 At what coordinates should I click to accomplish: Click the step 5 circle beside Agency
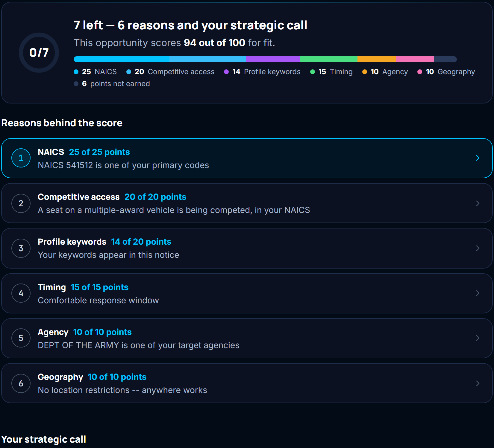[21, 338]
